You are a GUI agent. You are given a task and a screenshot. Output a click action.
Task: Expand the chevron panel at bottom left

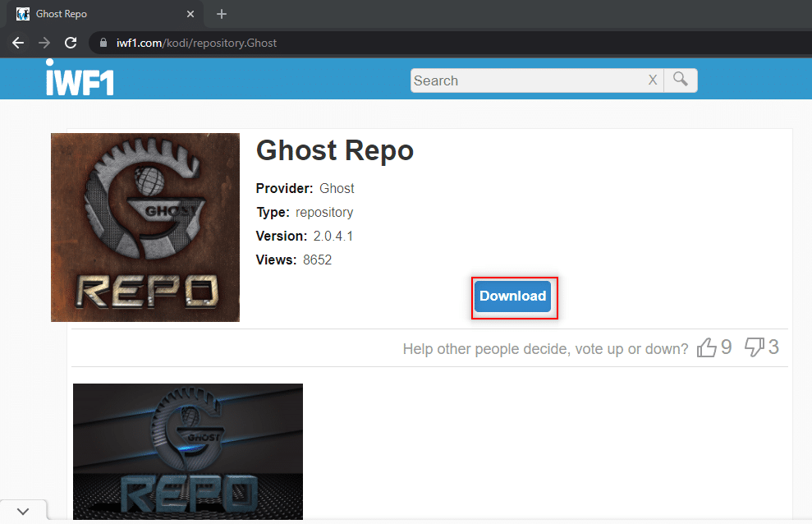(23, 512)
